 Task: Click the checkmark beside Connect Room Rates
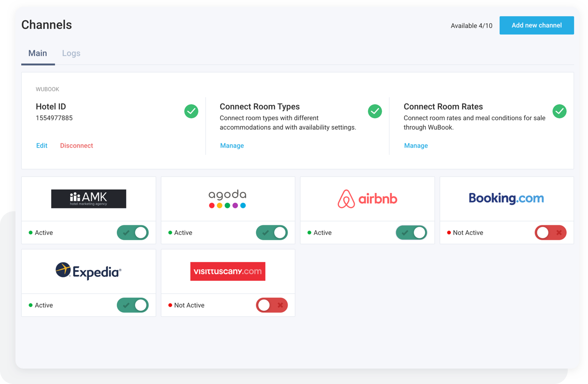[560, 111]
